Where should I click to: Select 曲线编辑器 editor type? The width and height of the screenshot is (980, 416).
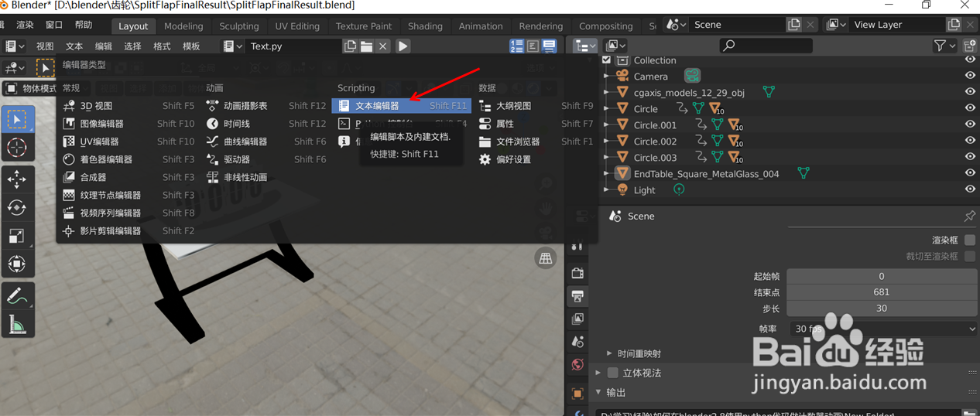pyautogui.click(x=266, y=142)
